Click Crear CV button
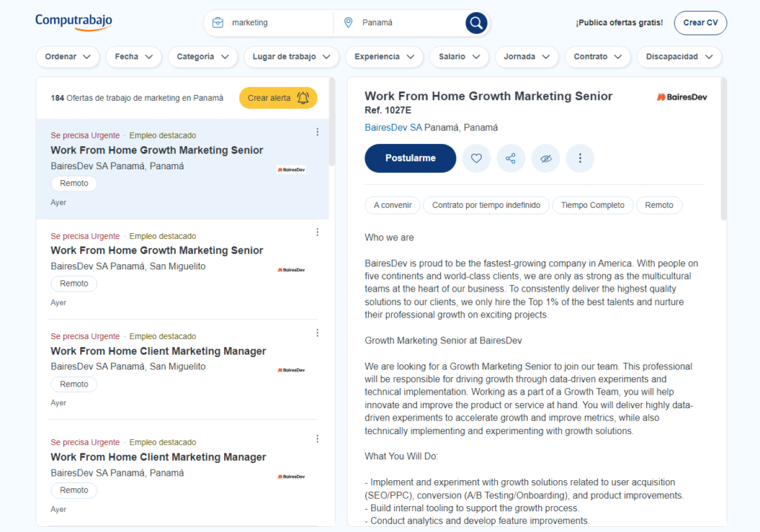This screenshot has width=760, height=532. tap(701, 23)
